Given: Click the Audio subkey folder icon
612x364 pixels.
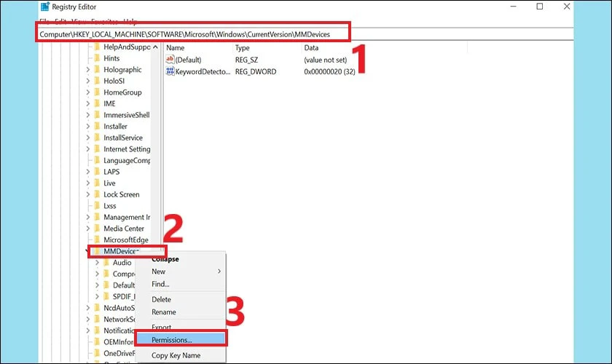Looking at the screenshot, I should (x=106, y=262).
